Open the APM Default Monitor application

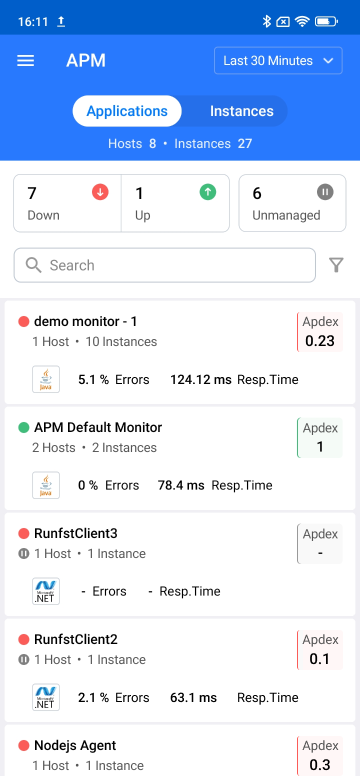pos(180,458)
